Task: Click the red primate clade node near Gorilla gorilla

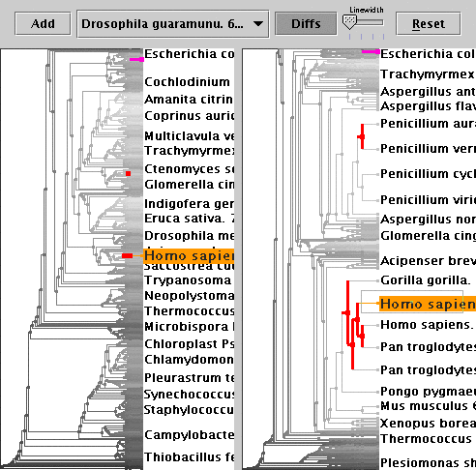Action: pos(347,312)
